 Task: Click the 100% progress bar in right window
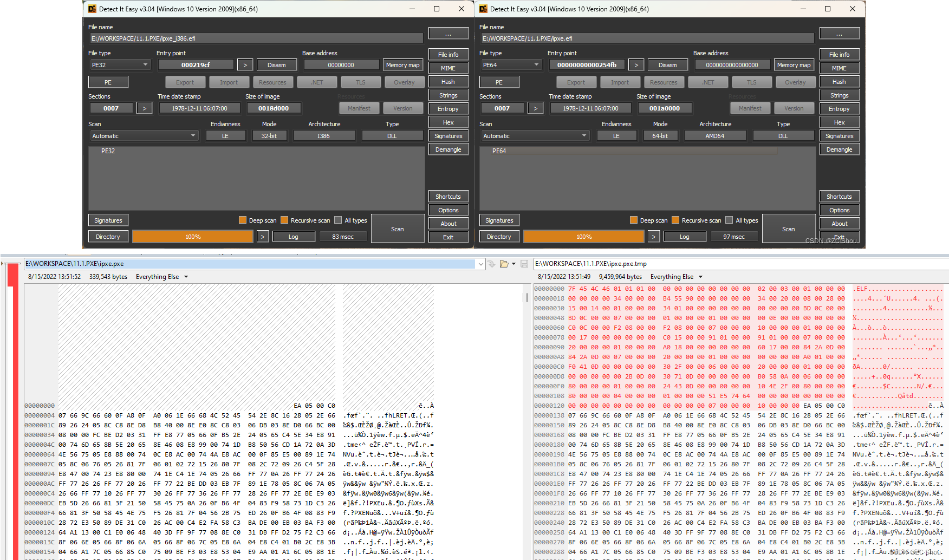pos(584,237)
